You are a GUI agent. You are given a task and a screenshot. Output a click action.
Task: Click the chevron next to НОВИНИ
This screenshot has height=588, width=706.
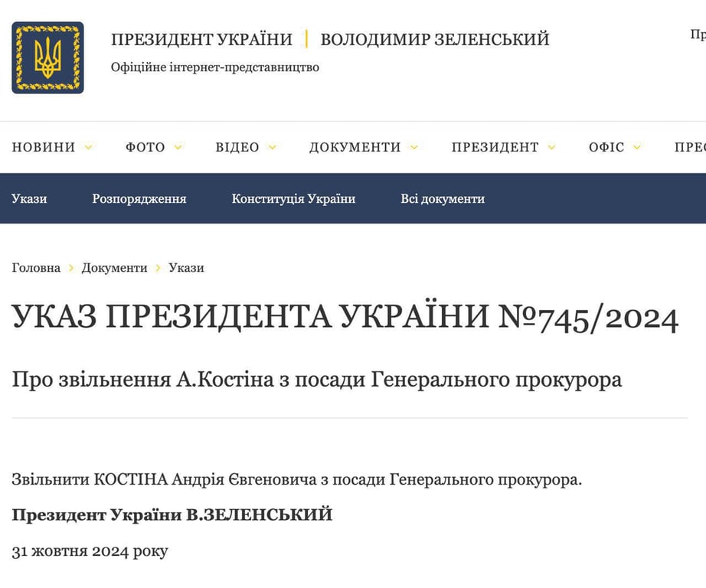click(x=88, y=147)
